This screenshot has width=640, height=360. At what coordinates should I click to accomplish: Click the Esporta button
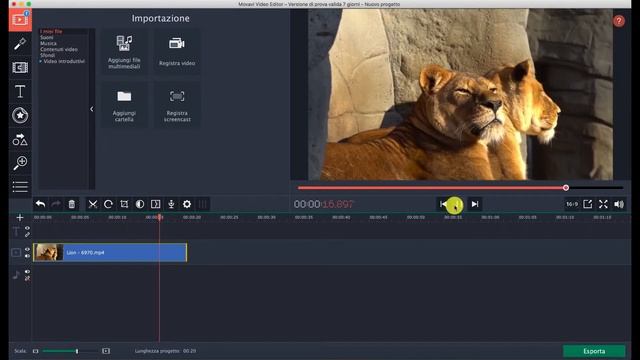(594, 351)
